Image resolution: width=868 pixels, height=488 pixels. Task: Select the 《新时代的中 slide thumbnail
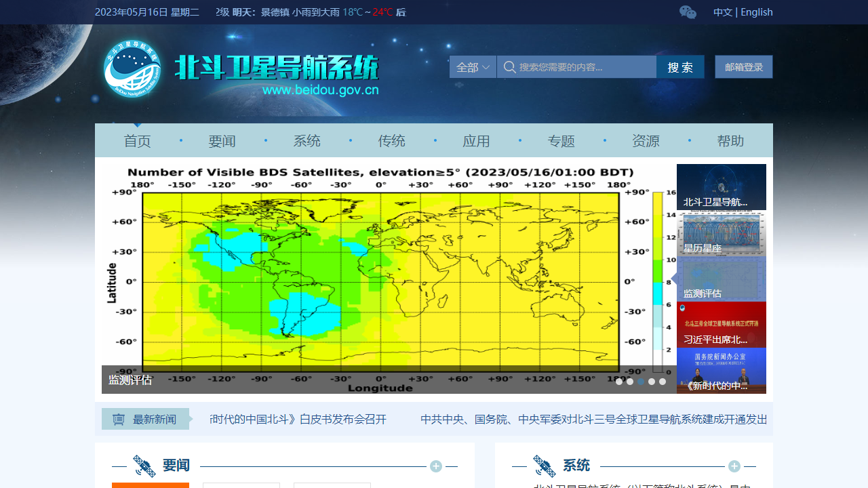722,371
